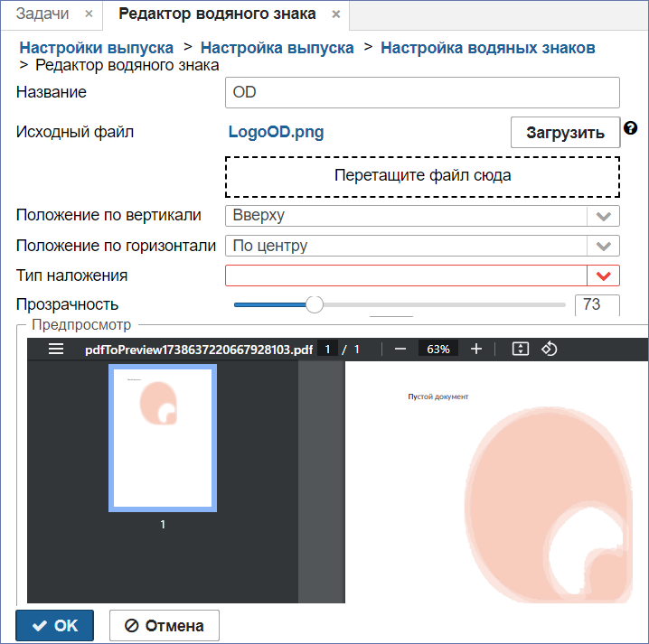Open the Положение по горизонтали dropdown
Viewport: 649px width, 644px height.
pos(422,246)
